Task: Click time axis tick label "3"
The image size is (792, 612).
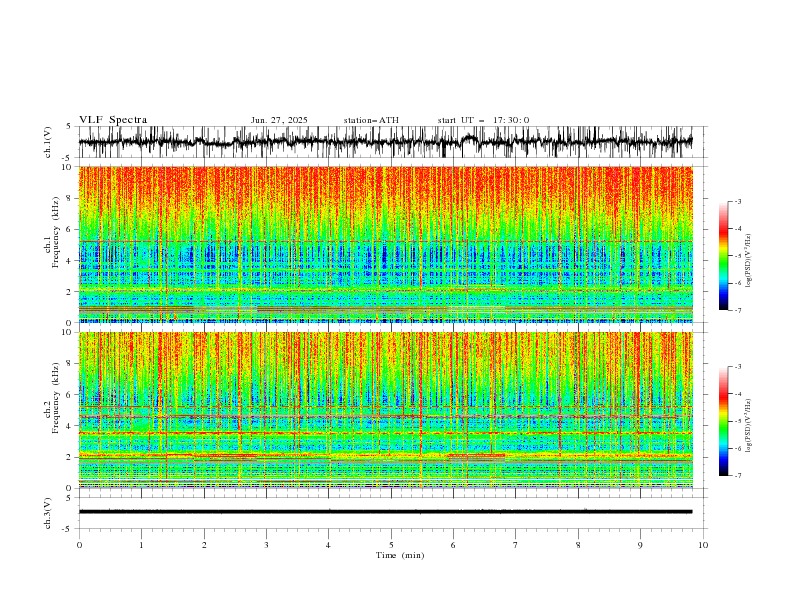Action: click(x=266, y=545)
